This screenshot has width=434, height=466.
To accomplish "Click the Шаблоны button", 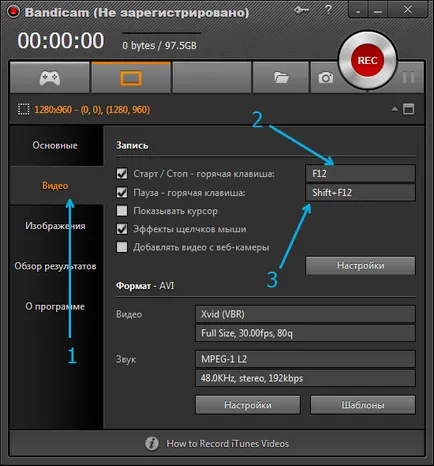I will coord(363,405).
